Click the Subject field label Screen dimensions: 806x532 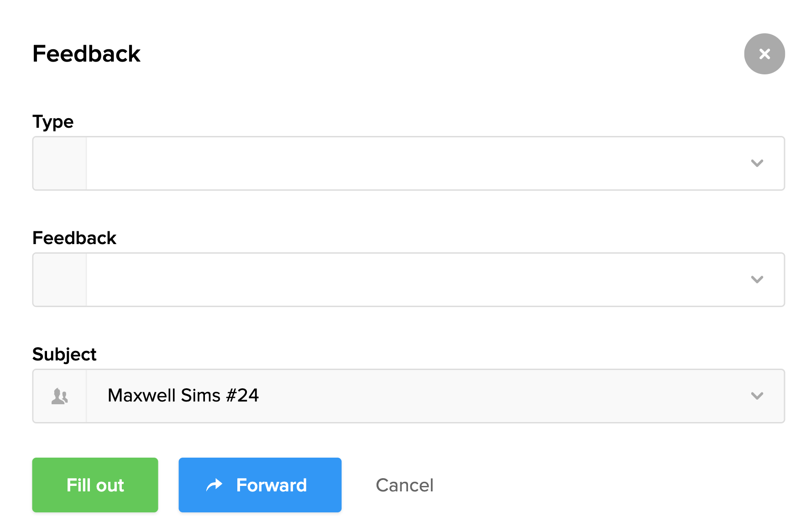64,355
